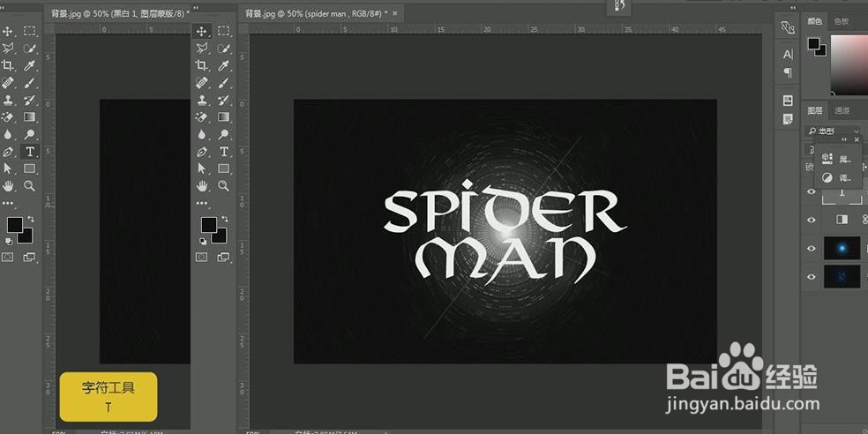Pick a hue in the Color panel gradient field
The width and height of the screenshot is (868, 434).
pos(849,64)
